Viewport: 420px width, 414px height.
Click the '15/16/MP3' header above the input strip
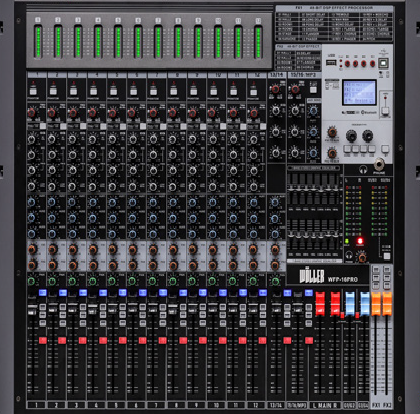pyautogui.click(x=304, y=75)
